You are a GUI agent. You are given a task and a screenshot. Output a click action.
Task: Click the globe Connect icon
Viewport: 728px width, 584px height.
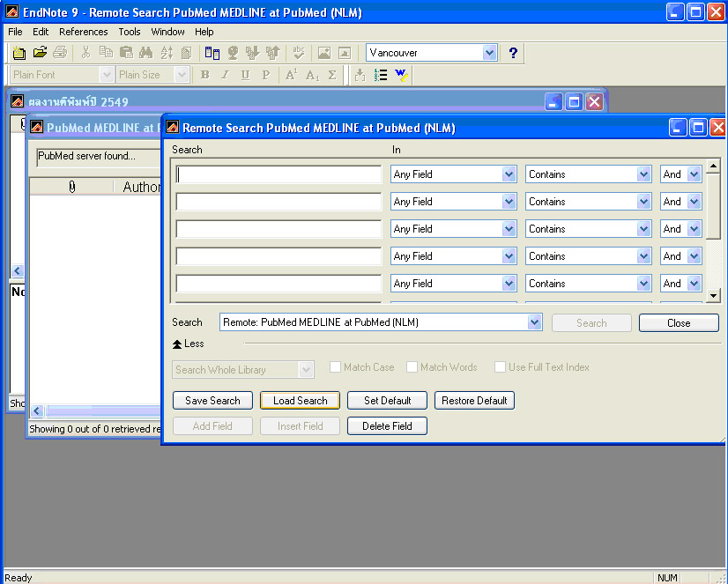(x=233, y=53)
